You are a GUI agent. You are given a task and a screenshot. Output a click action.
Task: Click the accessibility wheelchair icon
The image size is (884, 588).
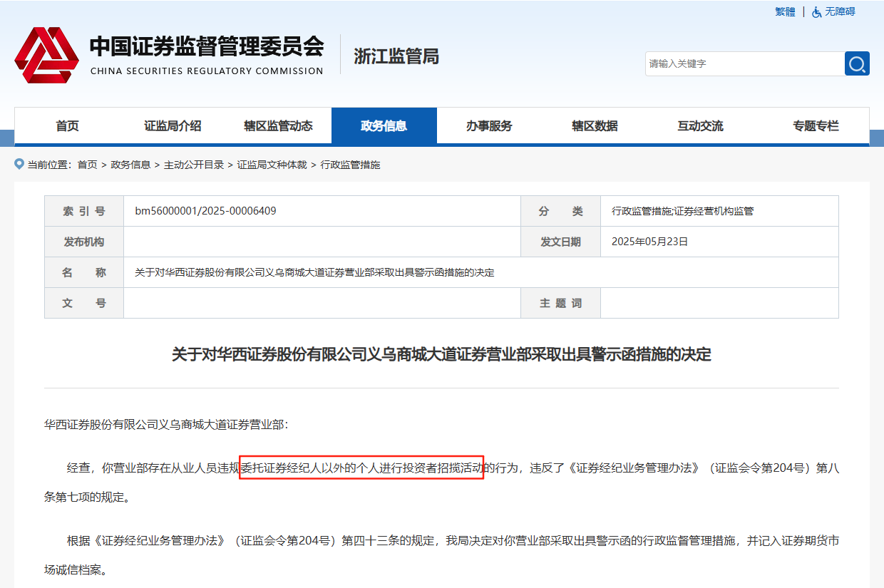pos(817,12)
